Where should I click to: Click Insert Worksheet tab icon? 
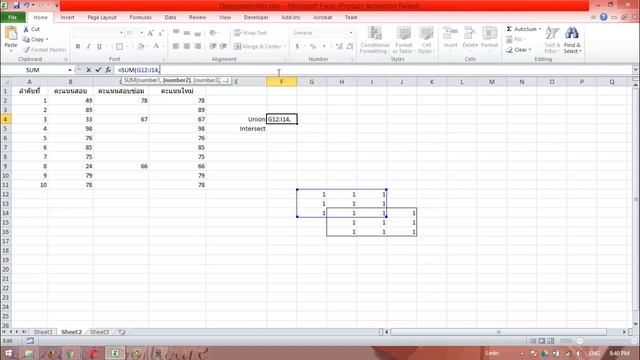click(122, 332)
